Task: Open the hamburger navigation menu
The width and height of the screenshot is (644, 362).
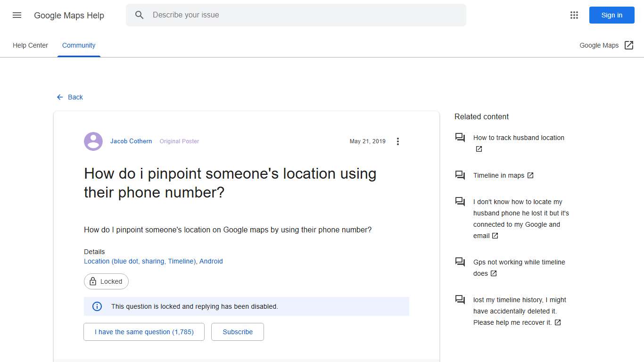Action: (17, 15)
